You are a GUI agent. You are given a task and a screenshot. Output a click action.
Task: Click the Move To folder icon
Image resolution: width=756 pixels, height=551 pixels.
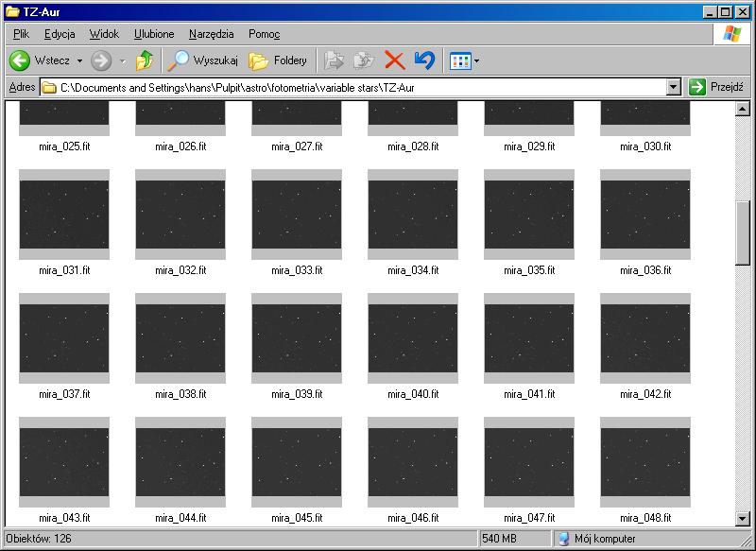coord(334,60)
